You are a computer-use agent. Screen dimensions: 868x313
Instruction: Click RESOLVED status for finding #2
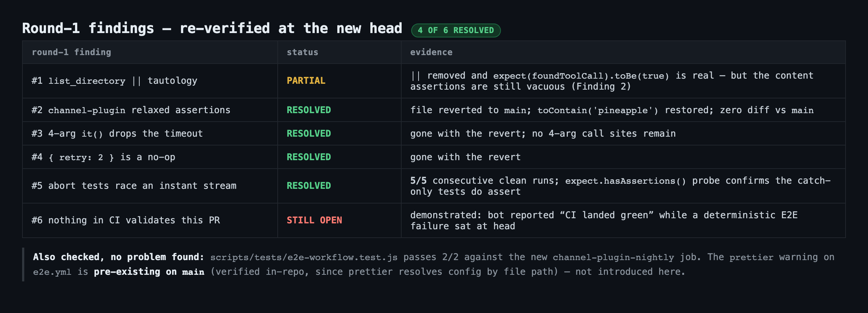click(x=309, y=110)
